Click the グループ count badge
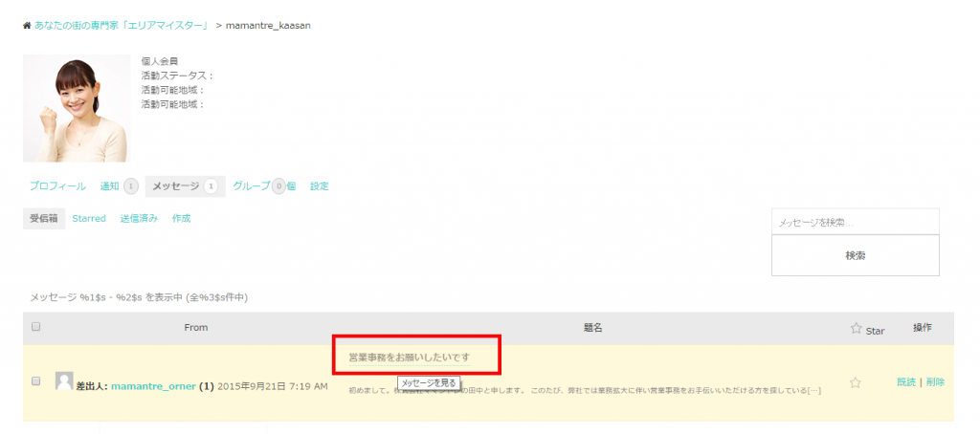 278,186
